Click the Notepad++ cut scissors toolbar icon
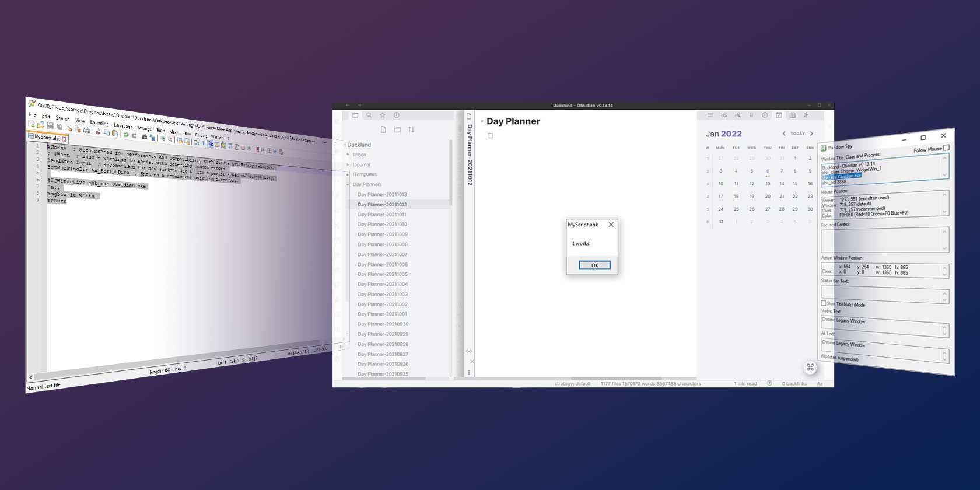 (x=98, y=131)
